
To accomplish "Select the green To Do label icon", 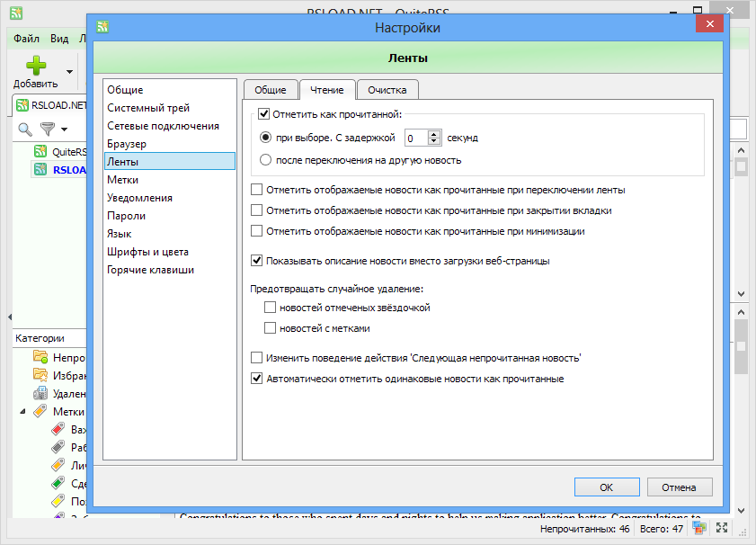I will pyautogui.click(x=58, y=483).
